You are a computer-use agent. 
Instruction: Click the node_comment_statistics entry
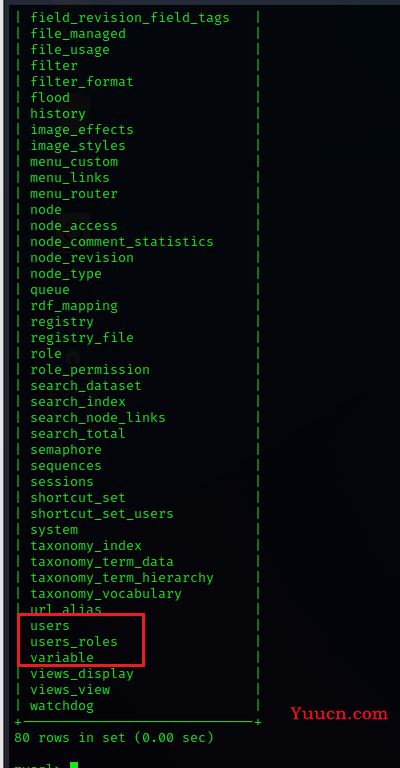122,241
